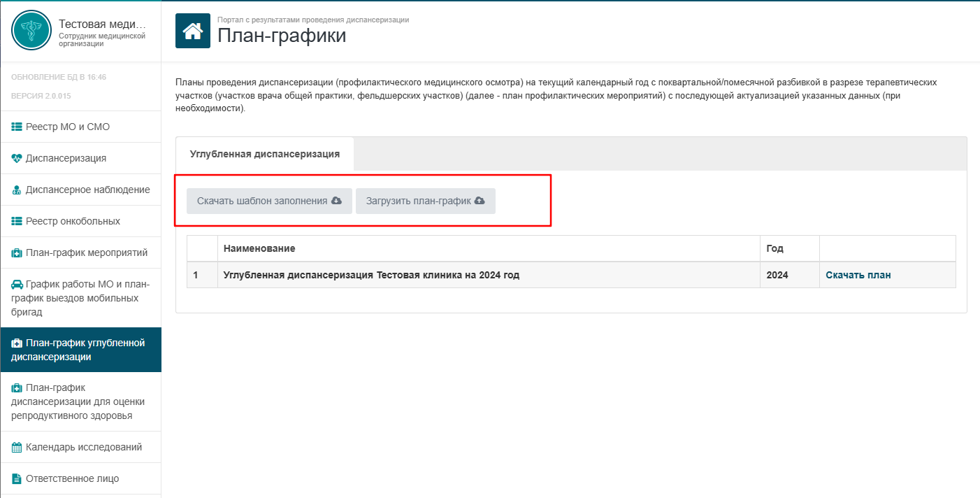Viewport: 980px width, 498px height.
Task: Click the medkit icon beside План-график мероприятий
Action: coord(17,253)
